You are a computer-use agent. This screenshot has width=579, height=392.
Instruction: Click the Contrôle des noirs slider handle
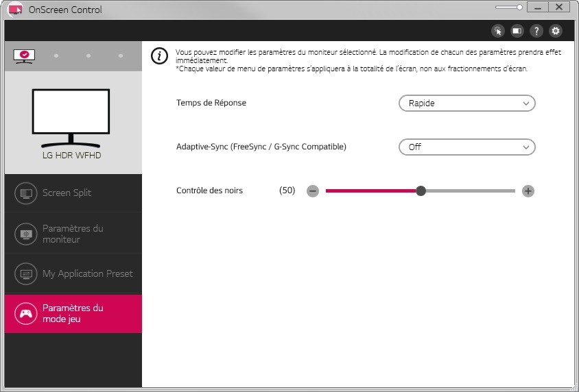[x=421, y=191]
